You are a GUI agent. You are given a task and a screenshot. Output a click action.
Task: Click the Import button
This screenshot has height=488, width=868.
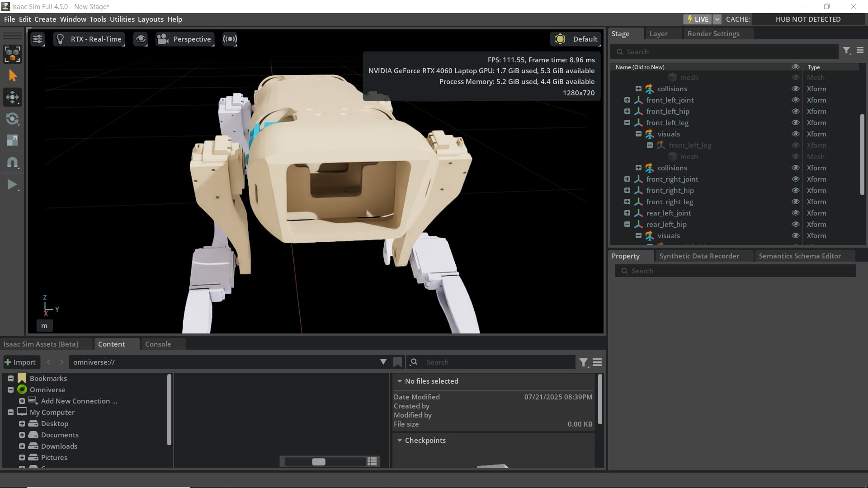click(x=20, y=362)
